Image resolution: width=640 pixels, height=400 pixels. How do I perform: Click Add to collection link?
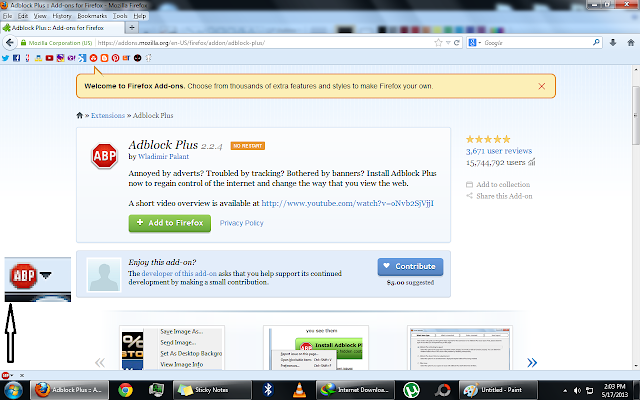[x=498, y=184]
